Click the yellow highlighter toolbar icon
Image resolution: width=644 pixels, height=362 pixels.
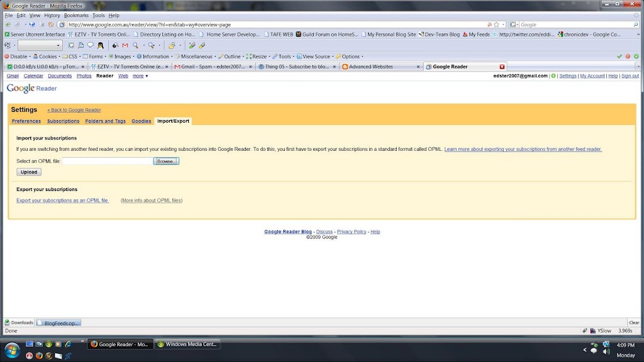(202, 45)
